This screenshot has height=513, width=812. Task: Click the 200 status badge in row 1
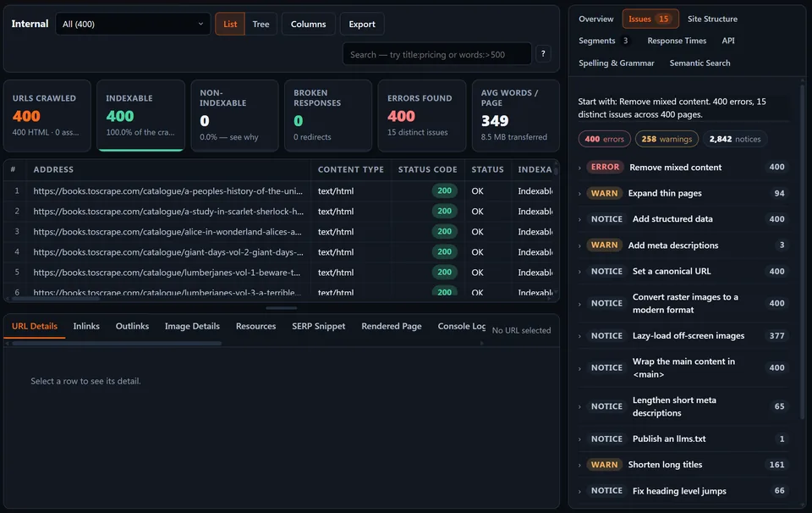(x=444, y=190)
